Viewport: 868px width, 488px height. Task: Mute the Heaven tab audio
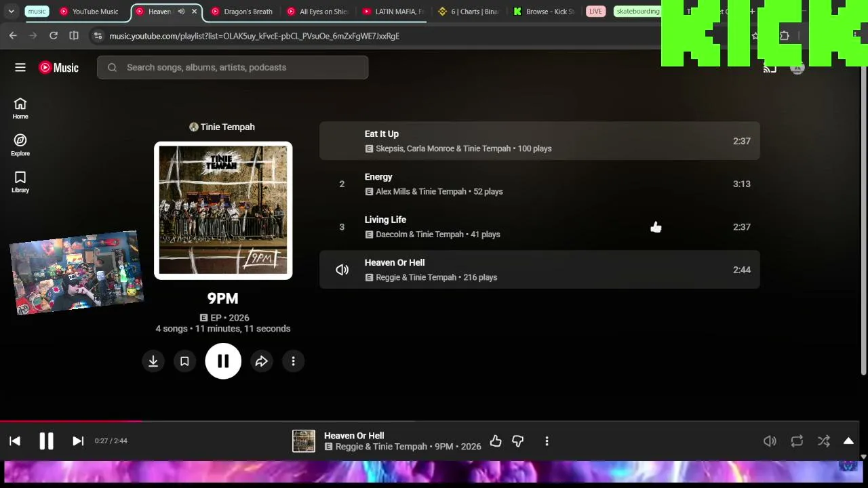pos(181,12)
